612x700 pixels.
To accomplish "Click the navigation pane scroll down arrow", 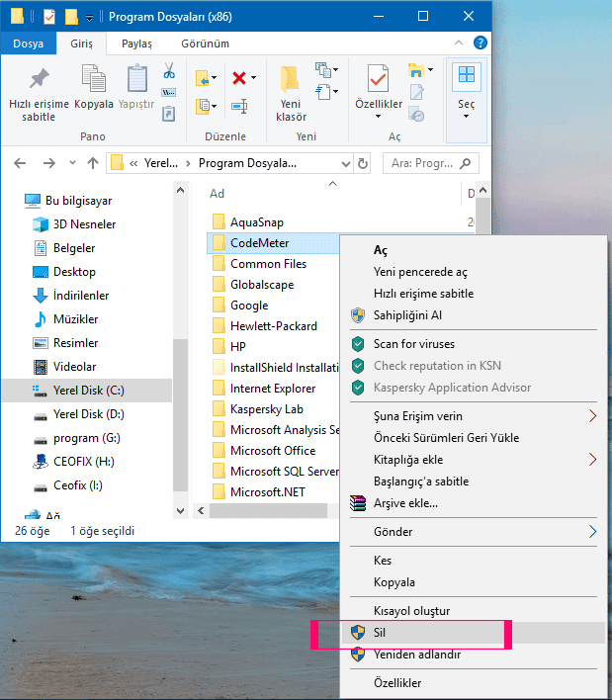I will (180, 511).
